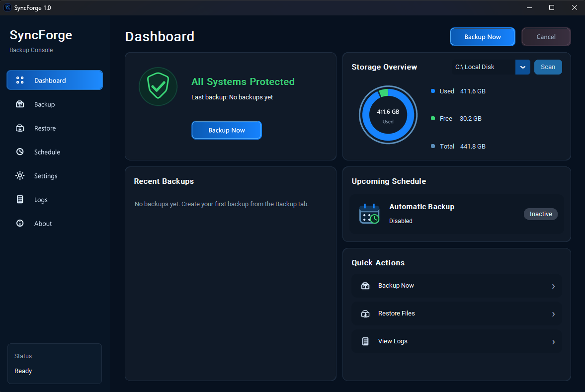Screen dimensions: 585x392
Task: Click the All Systems Protected heading
Action: 243,81
